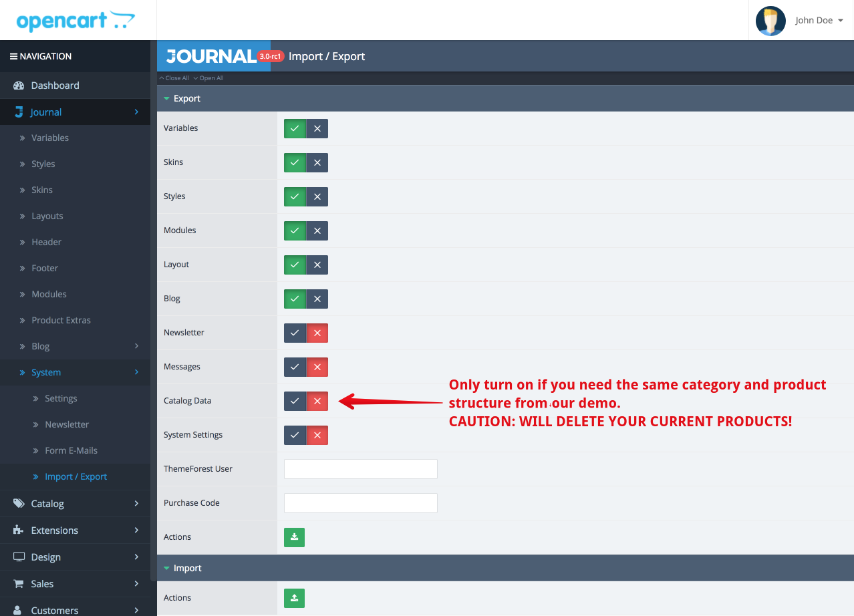The image size is (854, 616).
Task: Expand the Sales menu chevron
Action: (136, 583)
